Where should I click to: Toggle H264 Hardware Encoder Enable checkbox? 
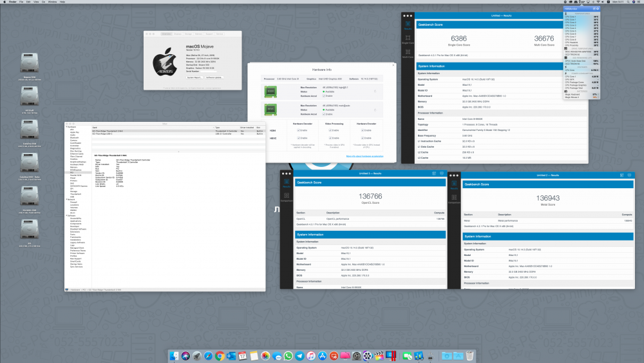point(362,130)
